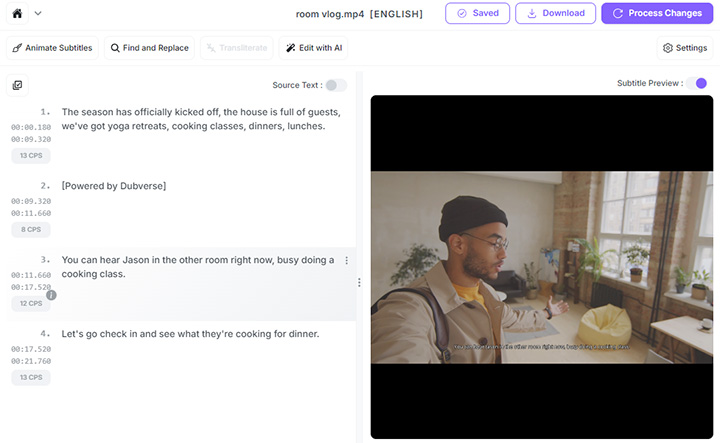Edit subtitle 1 text about the season
This screenshot has width=720, height=443.
(201, 119)
